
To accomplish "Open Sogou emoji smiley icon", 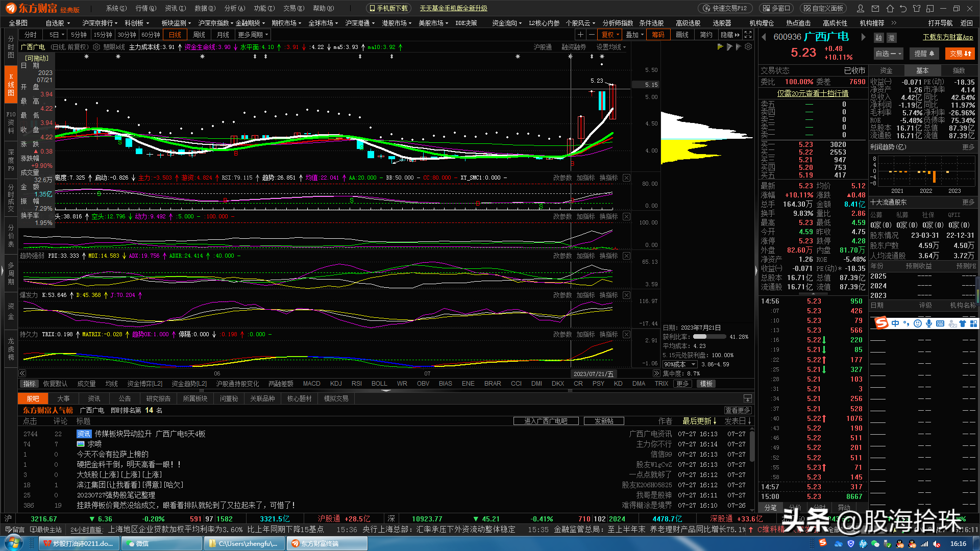I will (918, 323).
